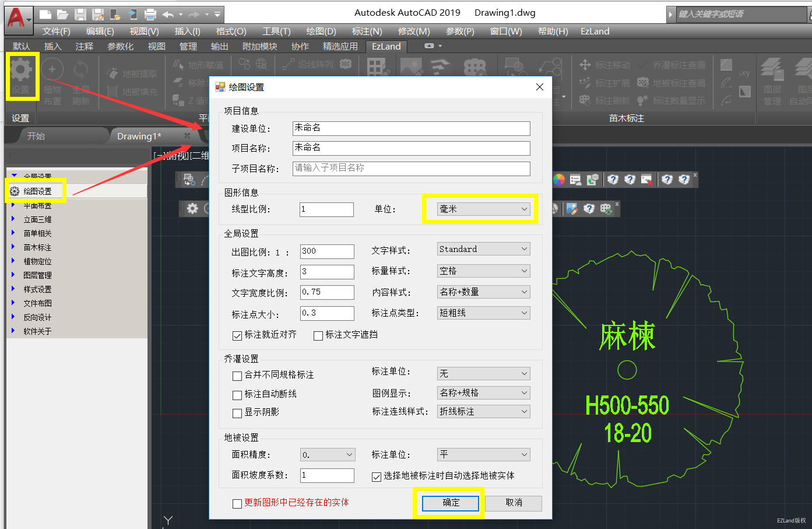Open the 标注点类型 dropdown showing 短粗线

[x=484, y=313]
